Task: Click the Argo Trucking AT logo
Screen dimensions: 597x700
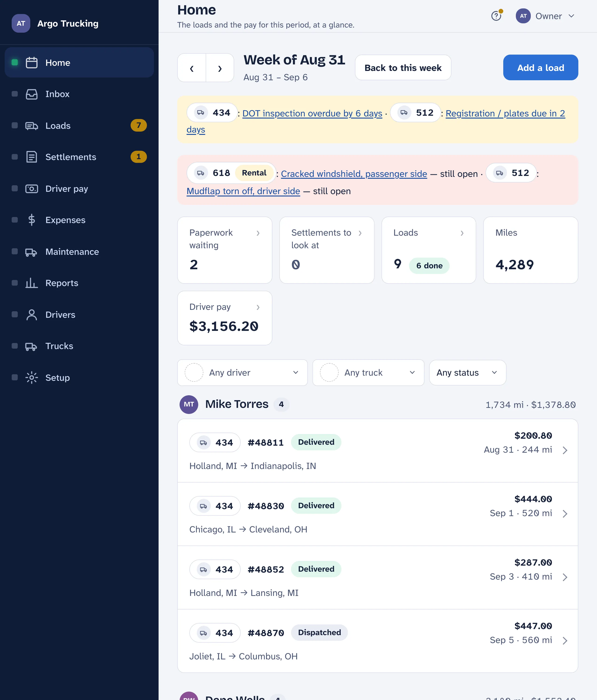Action: coord(21,23)
